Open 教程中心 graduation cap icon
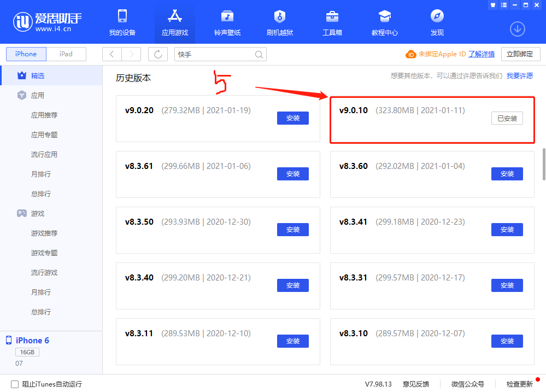This screenshot has width=546, height=392. 385,16
